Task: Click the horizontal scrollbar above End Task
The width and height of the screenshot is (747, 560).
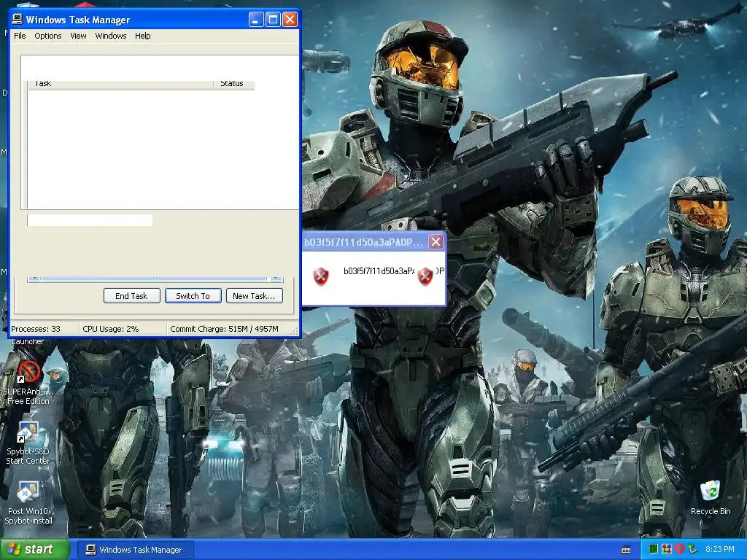Action: [x=155, y=279]
